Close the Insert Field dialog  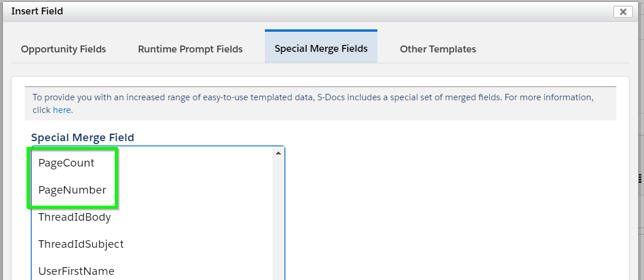click(623, 12)
